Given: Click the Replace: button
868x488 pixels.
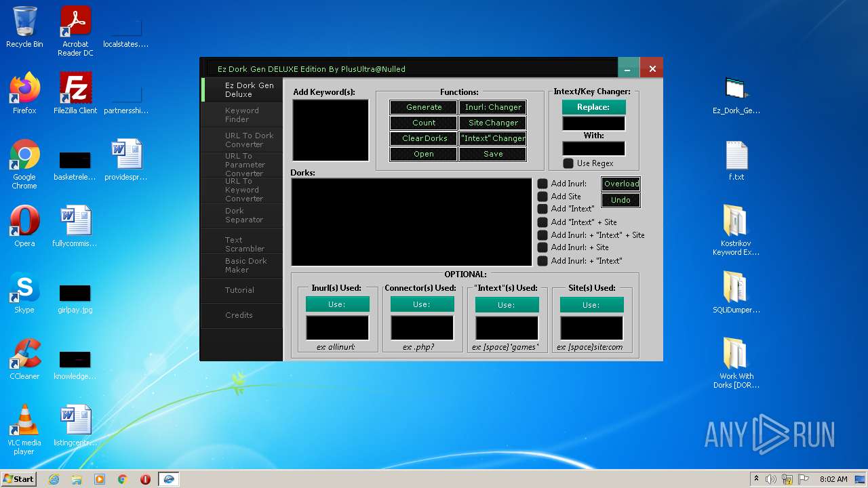Looking at the screenshot, I should tap(593, 107).
